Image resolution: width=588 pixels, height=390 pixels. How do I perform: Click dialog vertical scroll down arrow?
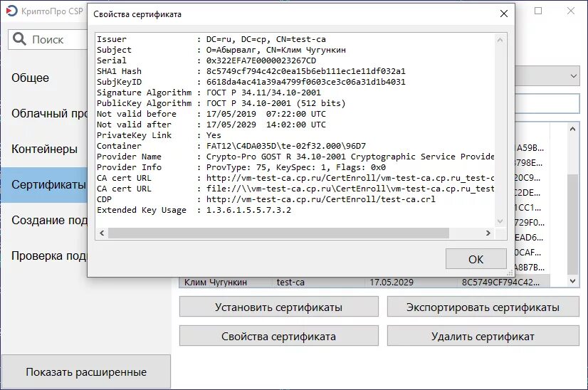[500, 221]
